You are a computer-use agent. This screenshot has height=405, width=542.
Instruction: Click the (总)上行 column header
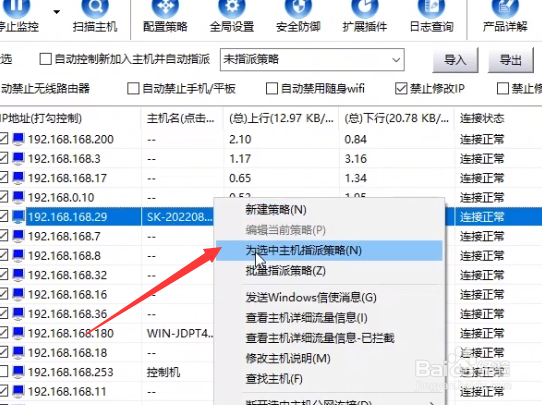click(x=281, y=119)
